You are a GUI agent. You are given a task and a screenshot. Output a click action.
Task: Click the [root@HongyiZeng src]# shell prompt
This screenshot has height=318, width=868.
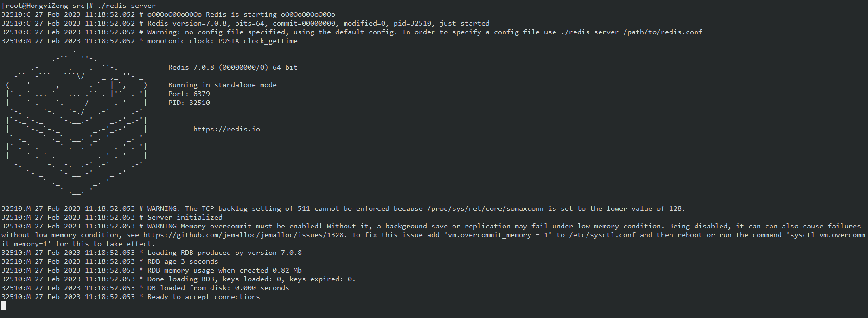click(x=48, y=6)
